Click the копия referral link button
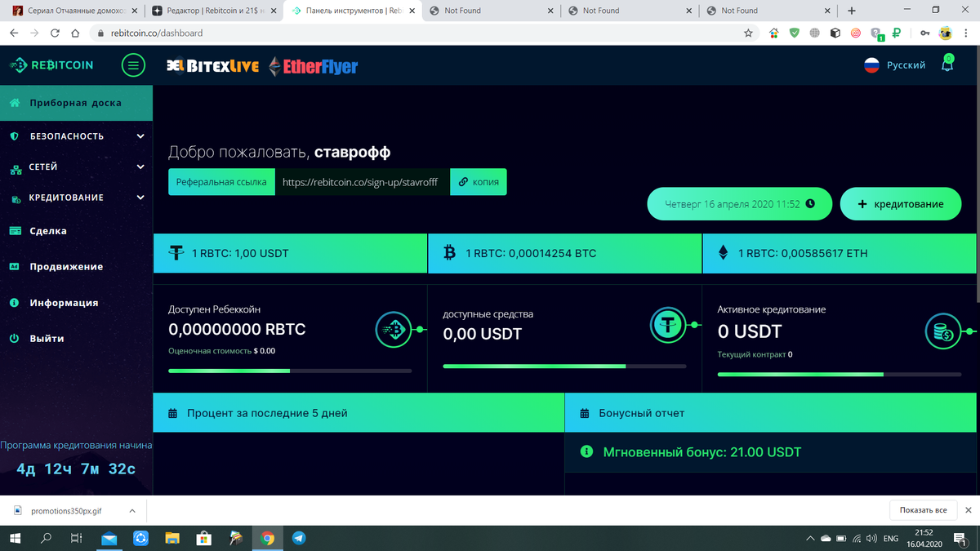 479,182
